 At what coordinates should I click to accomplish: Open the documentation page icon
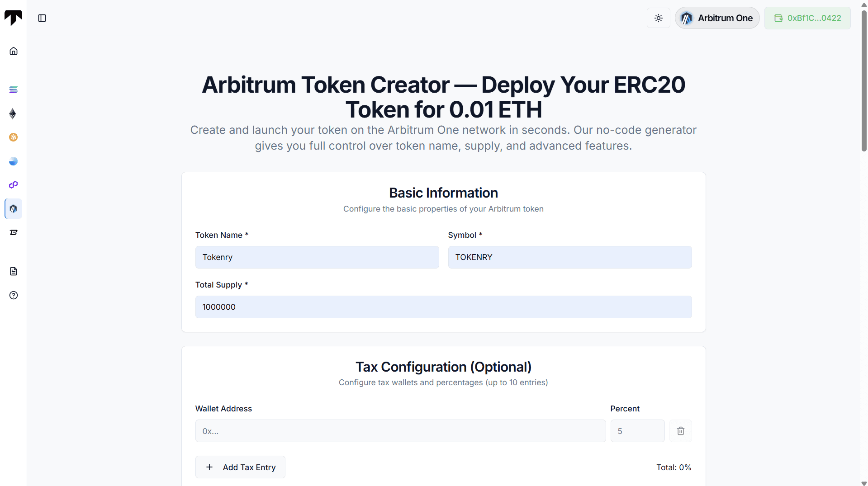point(14,271)
